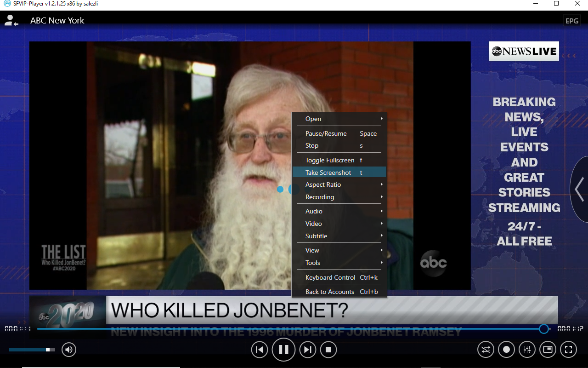The image size is (588, 368).
Task: Enable picture-in-picture mode
Action: pos(548,350)
